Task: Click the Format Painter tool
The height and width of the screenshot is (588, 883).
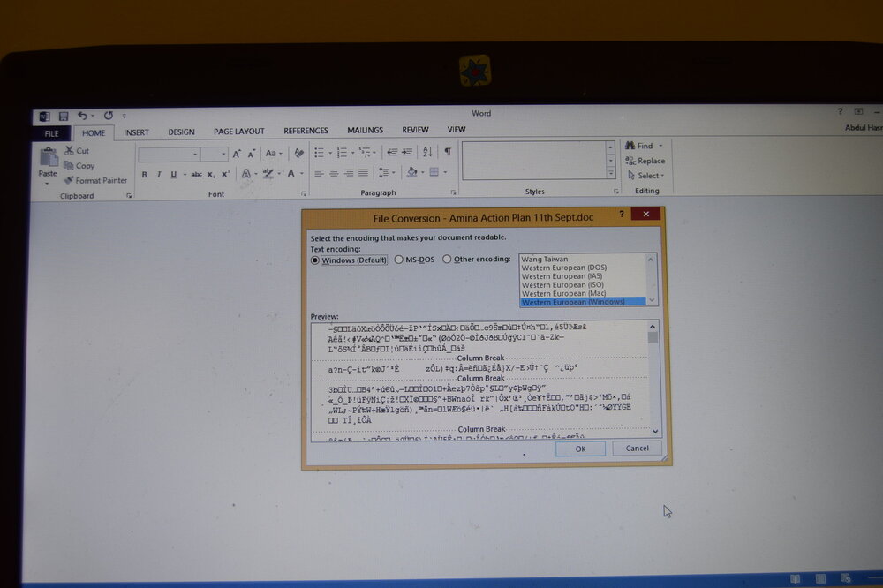Action: click(x=95, y=181)
